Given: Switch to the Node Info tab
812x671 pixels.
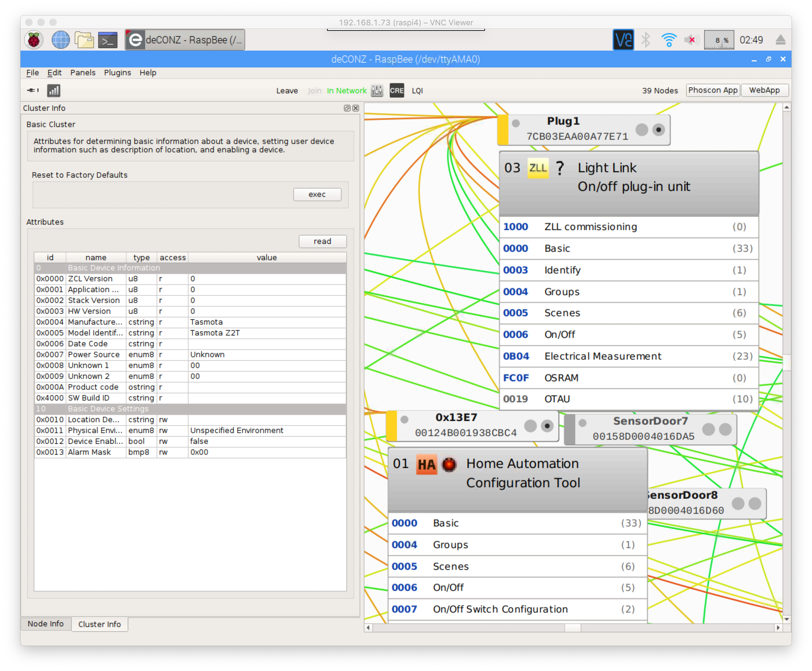Looking at the screenshot, I should [x=45, y=623].
